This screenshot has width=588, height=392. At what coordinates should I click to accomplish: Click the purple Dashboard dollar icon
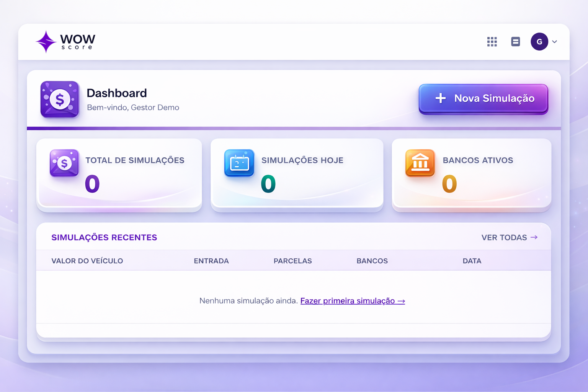[x=60, y=99]
